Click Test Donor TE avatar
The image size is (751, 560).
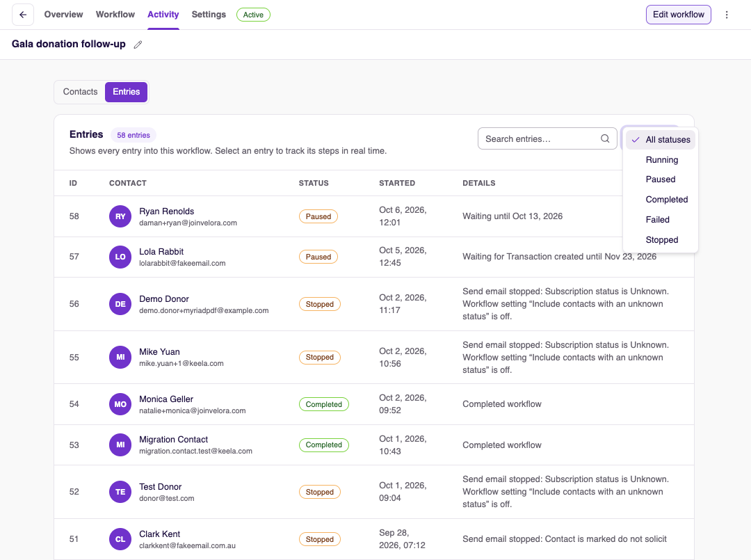(x=120, y=492)
